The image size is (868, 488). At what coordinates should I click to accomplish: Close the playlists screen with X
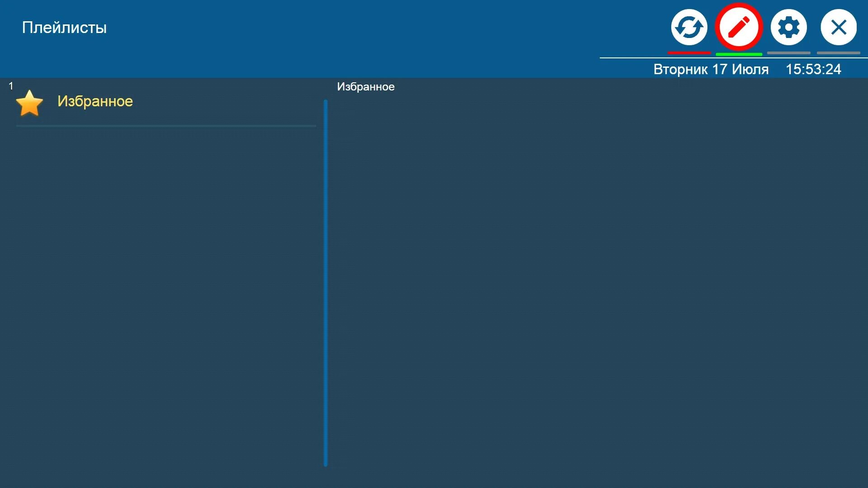[x=838, y=27]
